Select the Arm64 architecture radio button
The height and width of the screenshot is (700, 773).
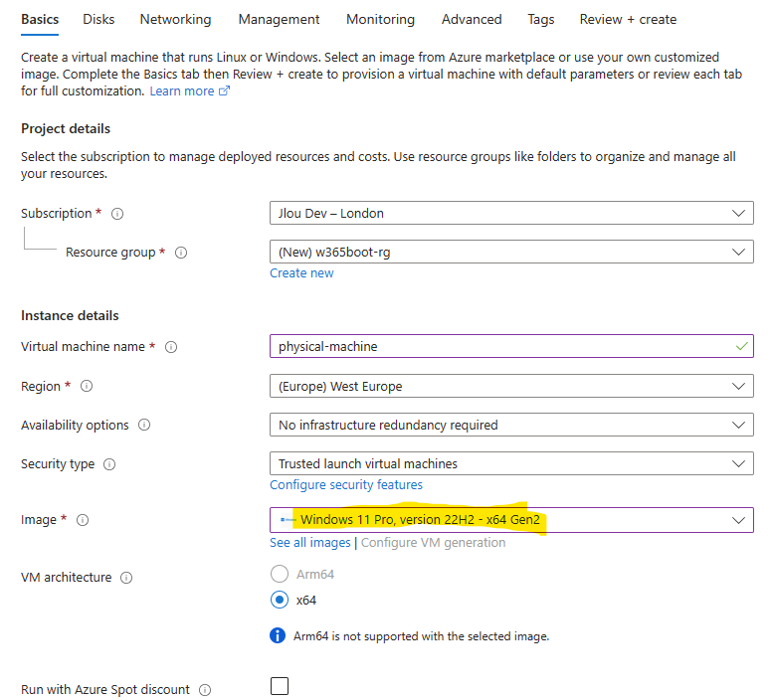tap(279, 574)
